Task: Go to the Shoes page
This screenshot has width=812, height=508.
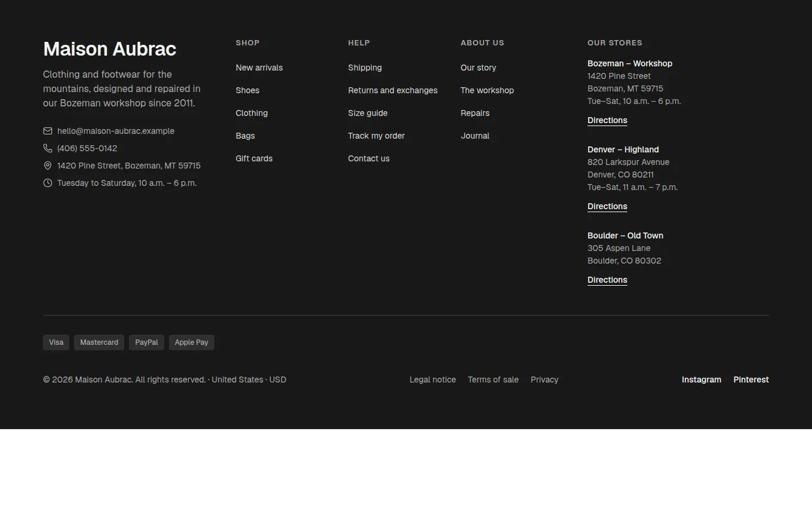Action: tap(247, 90)
